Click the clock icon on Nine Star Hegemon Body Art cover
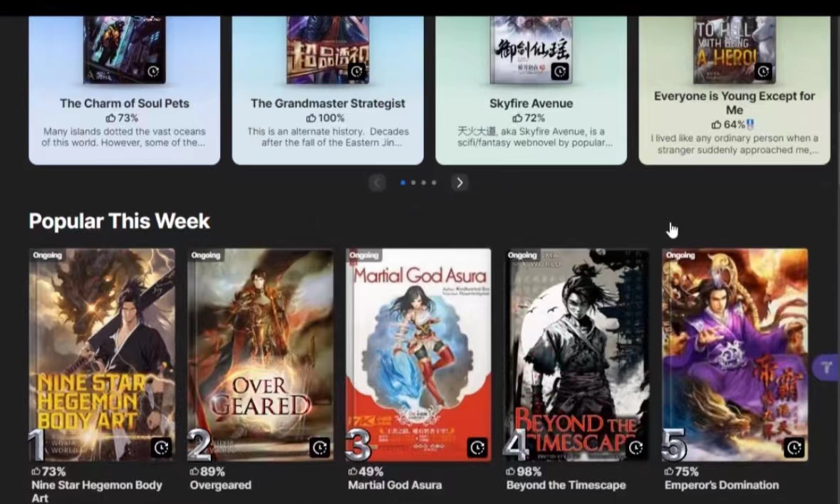Screen dimensions: 840x504 [x=161, y=447]
